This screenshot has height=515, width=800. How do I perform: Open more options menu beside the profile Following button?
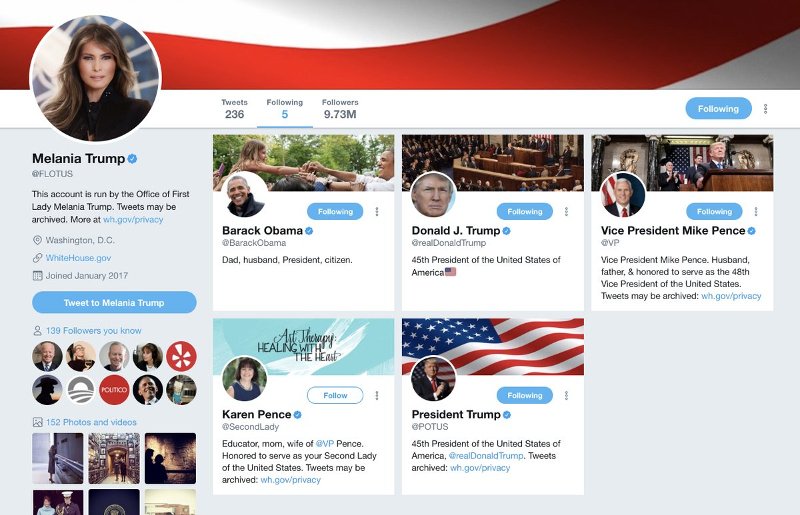[766, 109]
